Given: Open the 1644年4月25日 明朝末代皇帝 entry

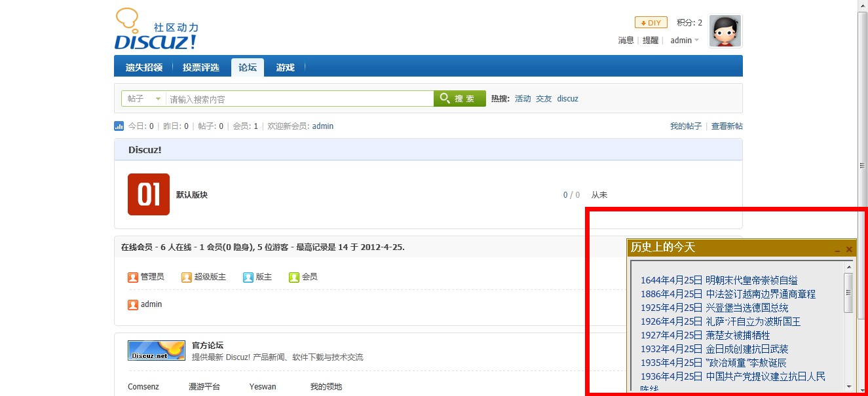Looking at the screenshot, I should 719,281.
